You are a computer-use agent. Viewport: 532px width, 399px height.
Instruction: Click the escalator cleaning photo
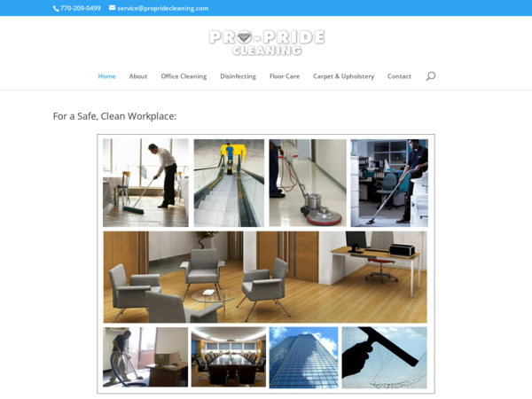tap(229, 183)
